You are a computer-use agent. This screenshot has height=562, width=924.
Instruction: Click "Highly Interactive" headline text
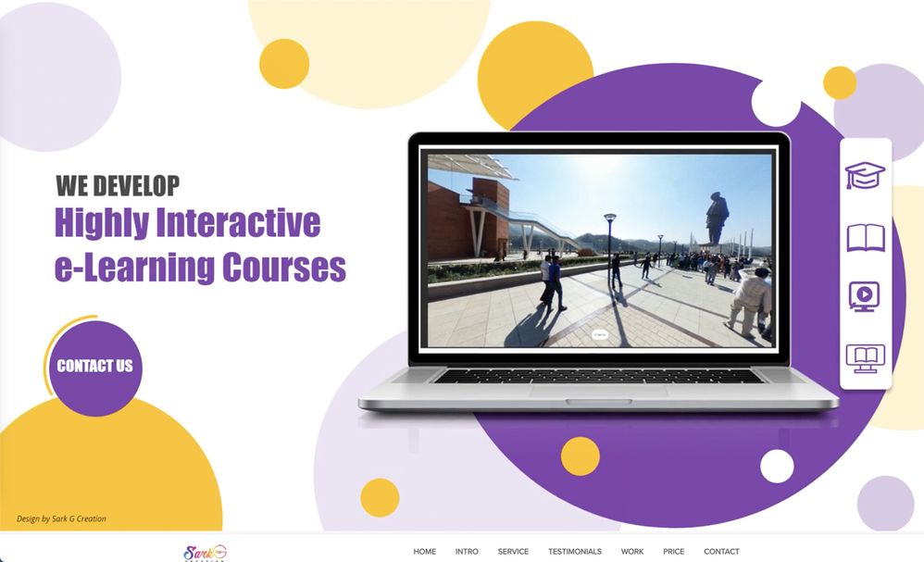point(187,223)
